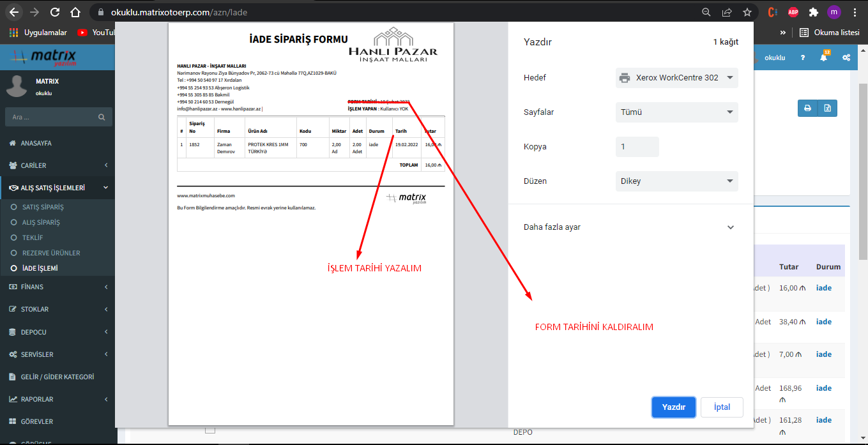Click the printer icon button
Screen dimensions: 868x445
click(x=807, y=109)
